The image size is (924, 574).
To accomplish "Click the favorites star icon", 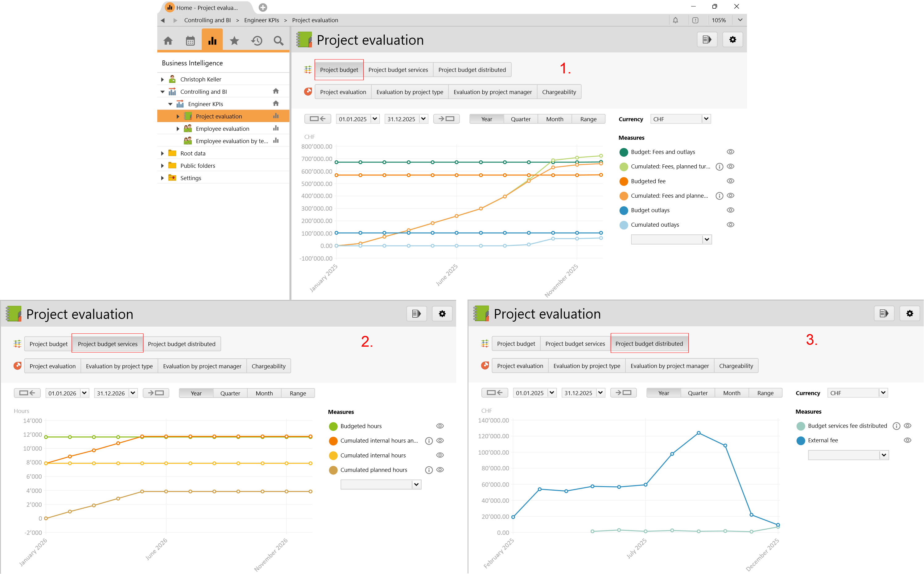I will [x=234, y=41].
